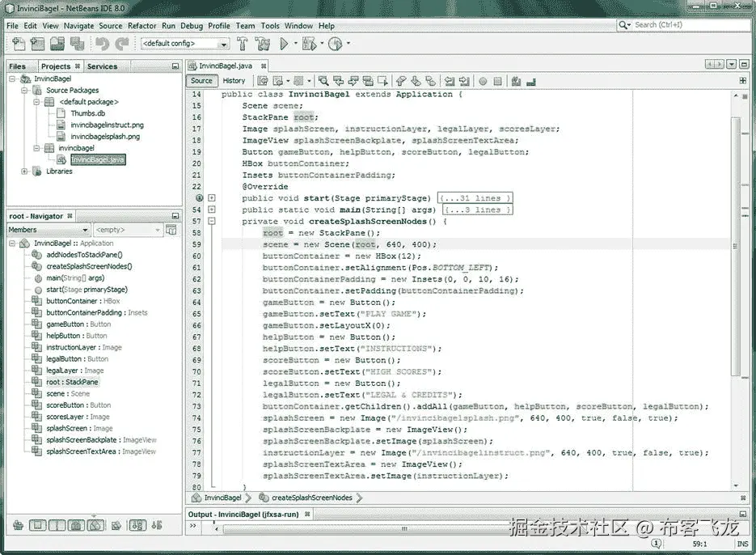The height and width of the screenshot is (555, 756).
Task: Open the Window menu
Action: coord(298,26)
